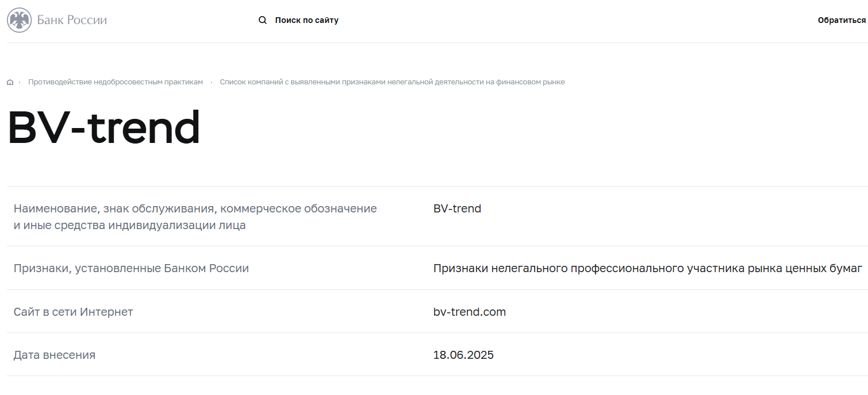The image size is (868, 395).
Task: Click the large BV-trend page heading
Action: click(x=104, y=128)
